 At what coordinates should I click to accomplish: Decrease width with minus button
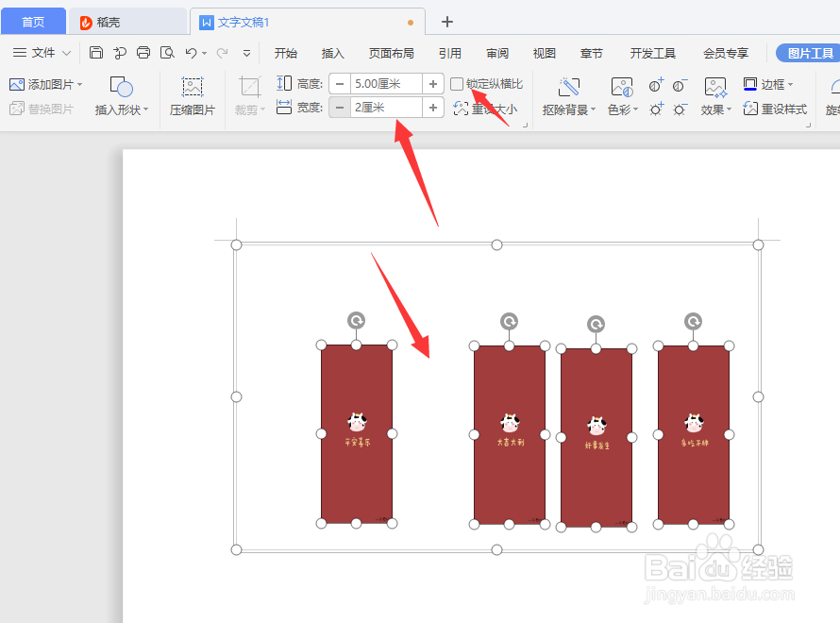tap(340, 108)
